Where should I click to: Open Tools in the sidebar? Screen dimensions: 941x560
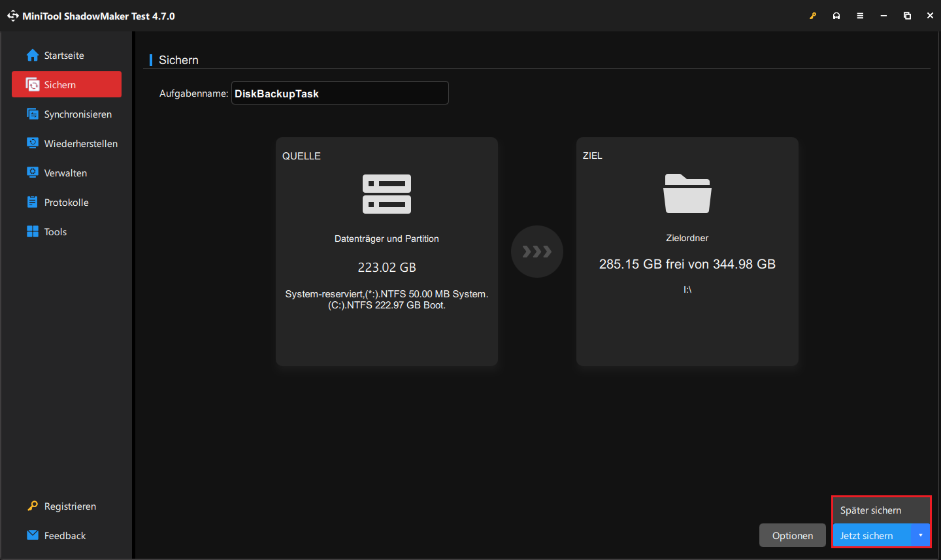click(56, 232)
